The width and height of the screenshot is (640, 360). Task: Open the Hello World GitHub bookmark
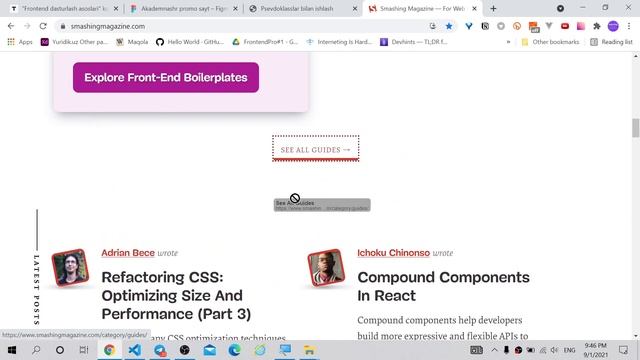(190, 42)
